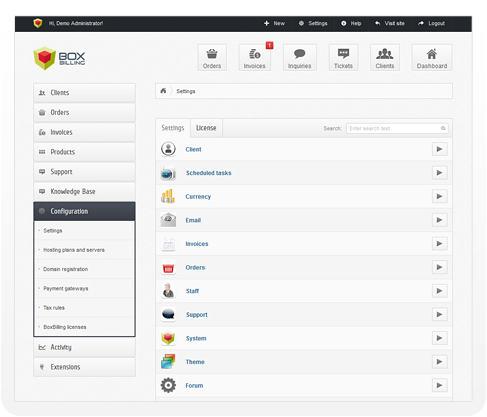Expand the Orders settings row arrow
This screenshot has width=487, height=417.
pos(440,267)
